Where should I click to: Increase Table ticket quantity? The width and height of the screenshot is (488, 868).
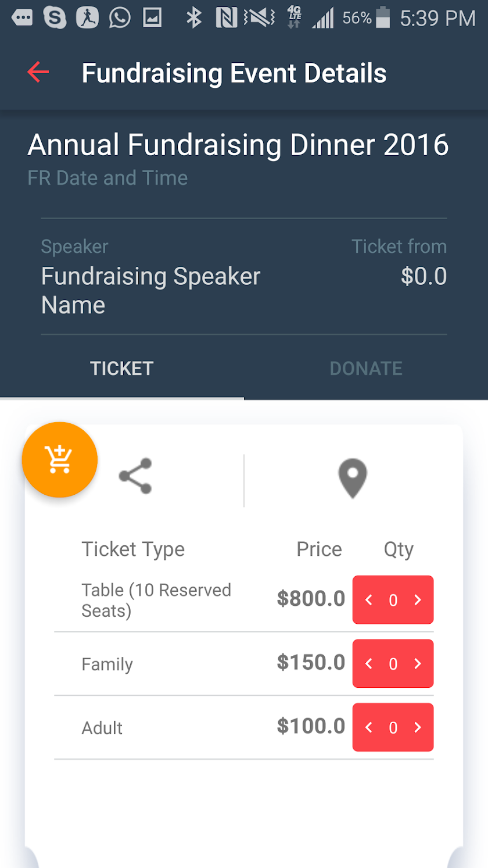(418, 600)
